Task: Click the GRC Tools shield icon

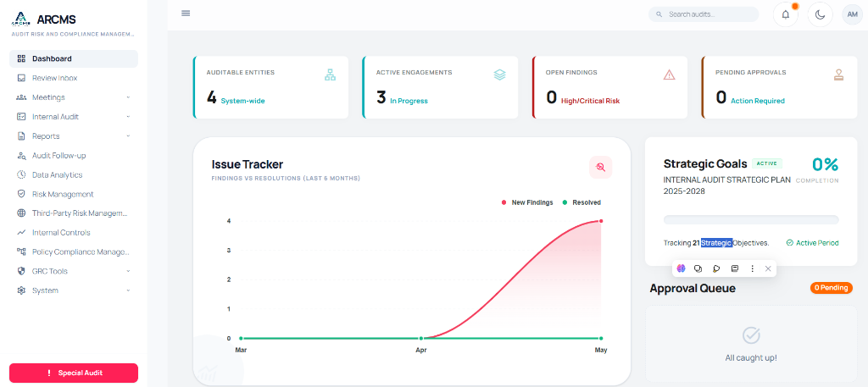Action: [21, 272]
